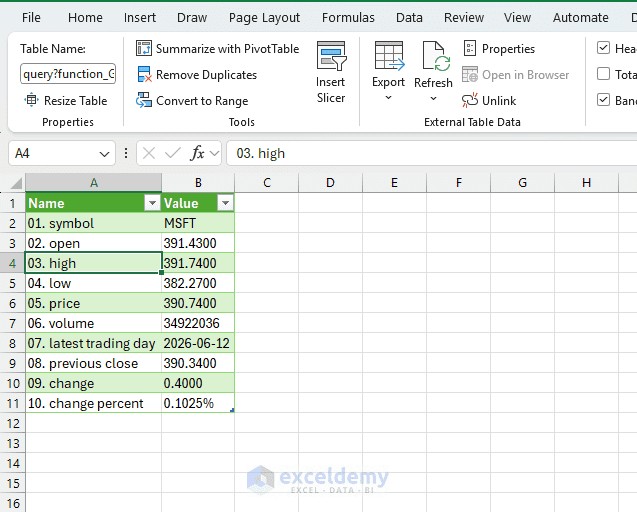The width and height of the screenshot is (637, 512).
Task: Cancel formula bar entry with X
Action: point(149,154)
